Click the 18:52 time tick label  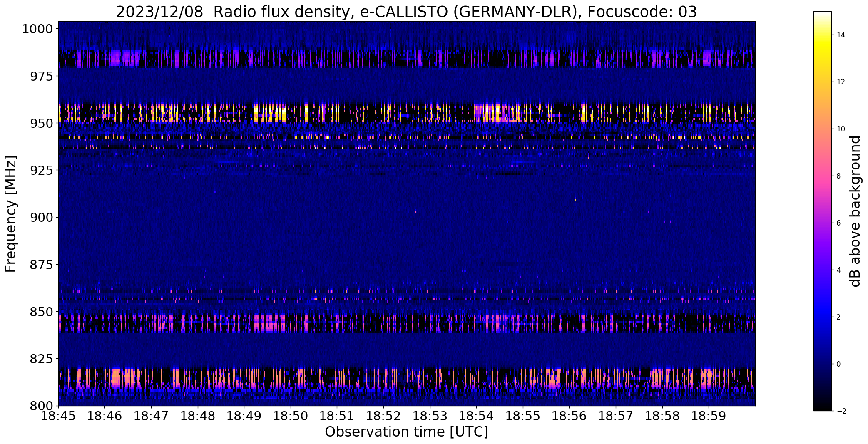click(x=383, y=416)
